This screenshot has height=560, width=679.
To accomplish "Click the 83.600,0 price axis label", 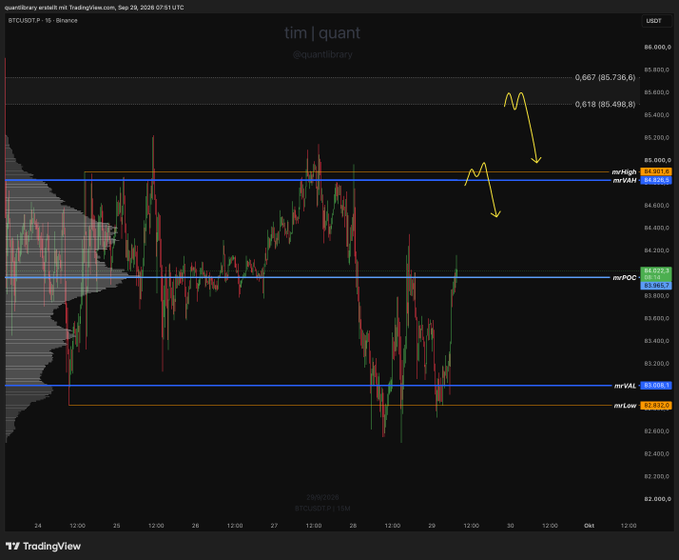I will tap(657, 318).
